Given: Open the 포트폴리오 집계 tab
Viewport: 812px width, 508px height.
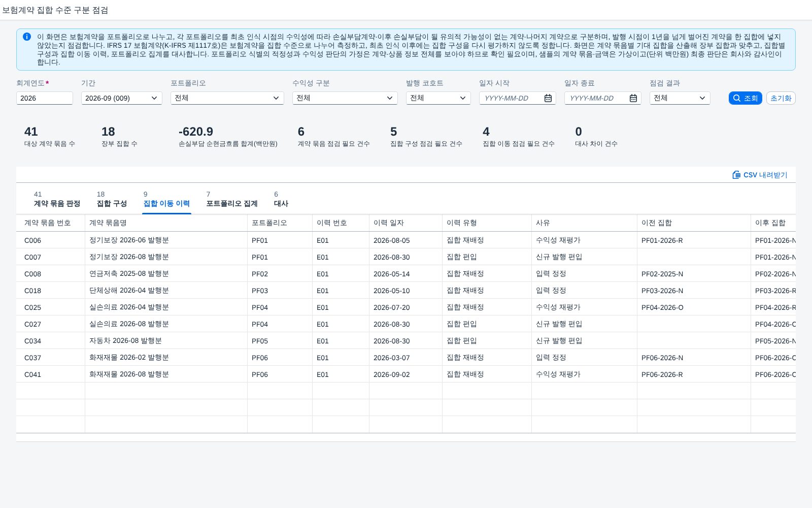Looking at the screenshot, I should pyautogui.click(x=232, y=199).
